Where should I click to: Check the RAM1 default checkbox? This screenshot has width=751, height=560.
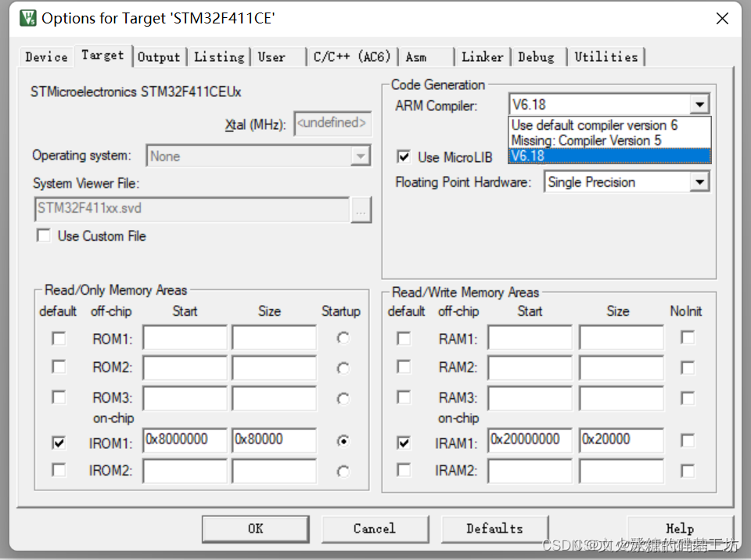click(x=404, y=339)
